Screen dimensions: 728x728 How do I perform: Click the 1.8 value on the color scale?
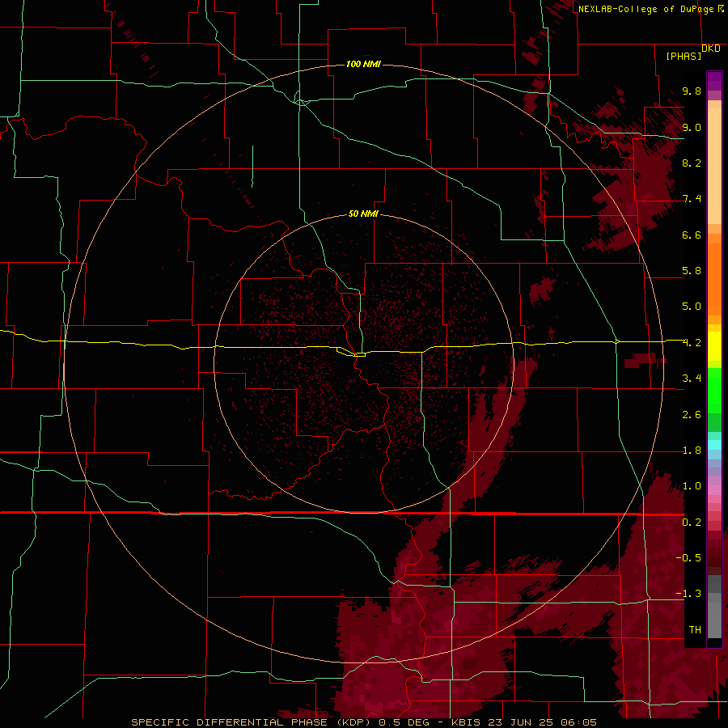pos(692,451)
